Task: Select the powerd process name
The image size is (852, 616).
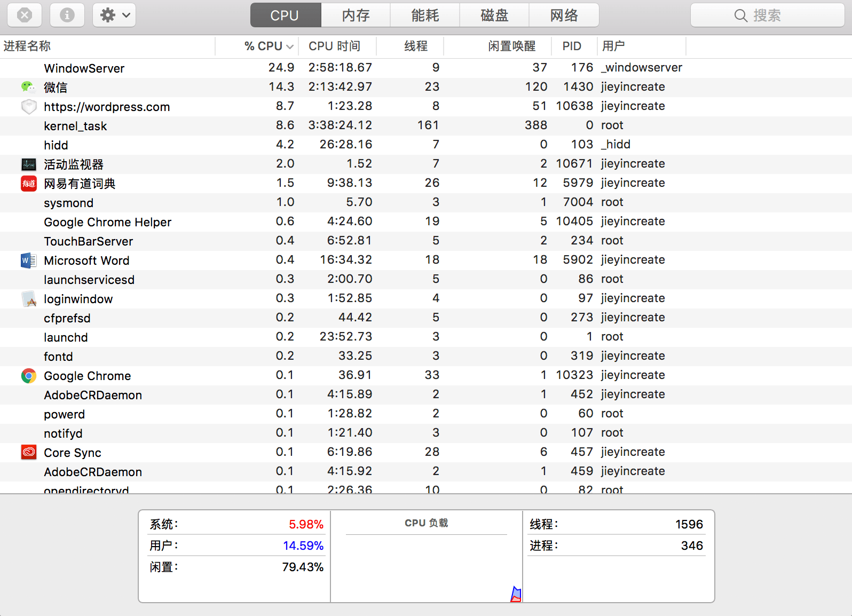Action: pos(64,414)
